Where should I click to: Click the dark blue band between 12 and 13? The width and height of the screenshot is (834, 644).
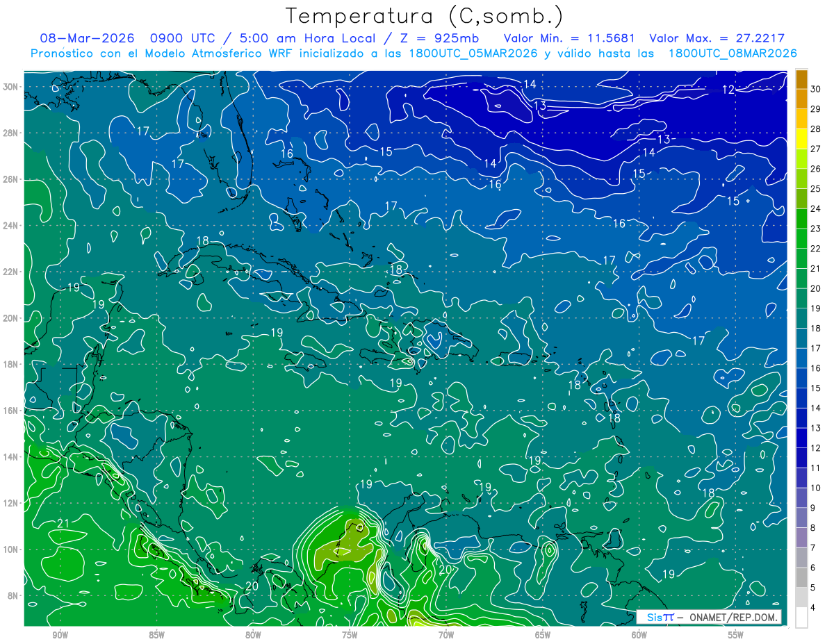point(801,438)
